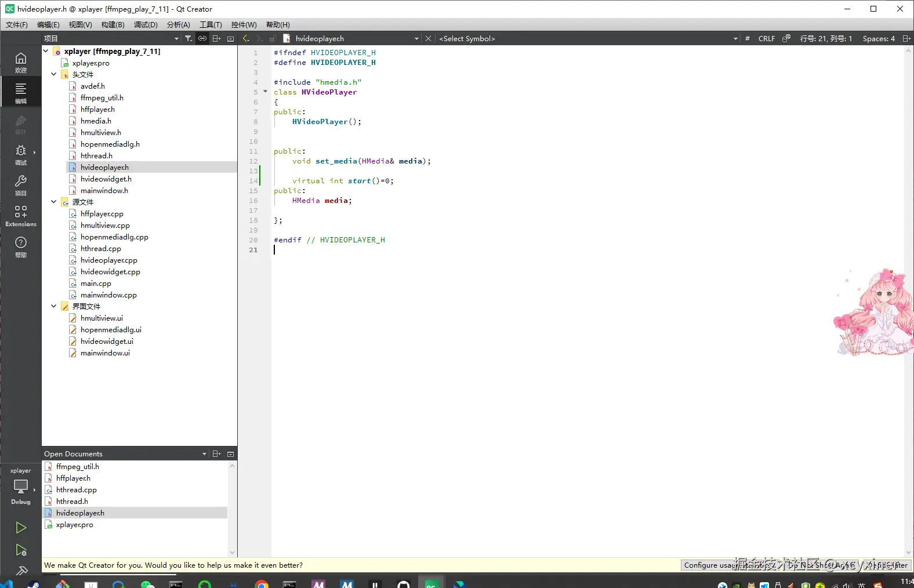914x588 pixels.
Task: Click the Open Documents list scrollbar
Action: tap(233, 509)
